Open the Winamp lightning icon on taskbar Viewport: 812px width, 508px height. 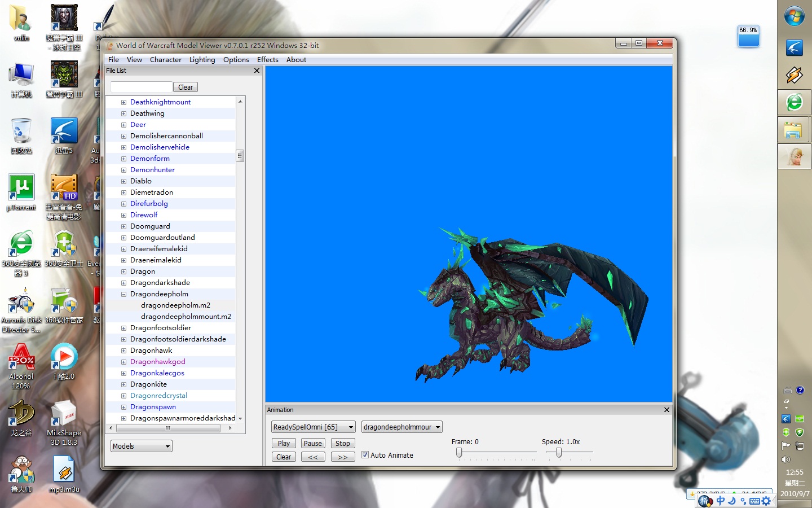tap(795, 75)
